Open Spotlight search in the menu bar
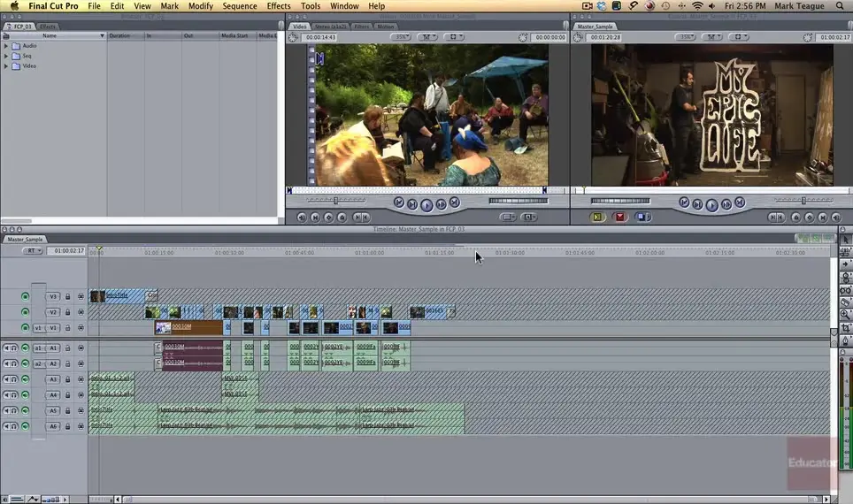853x504 pixels. coord(840,6)
